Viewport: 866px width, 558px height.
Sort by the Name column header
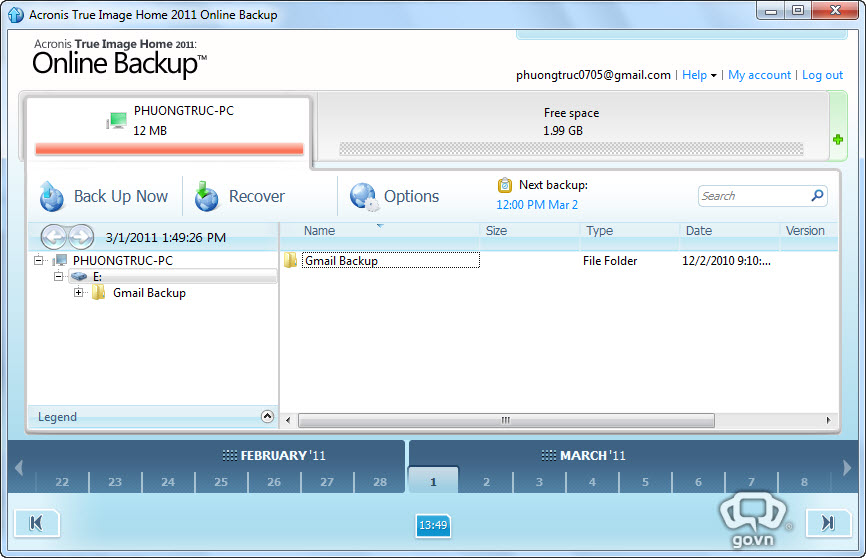(319, 230)
